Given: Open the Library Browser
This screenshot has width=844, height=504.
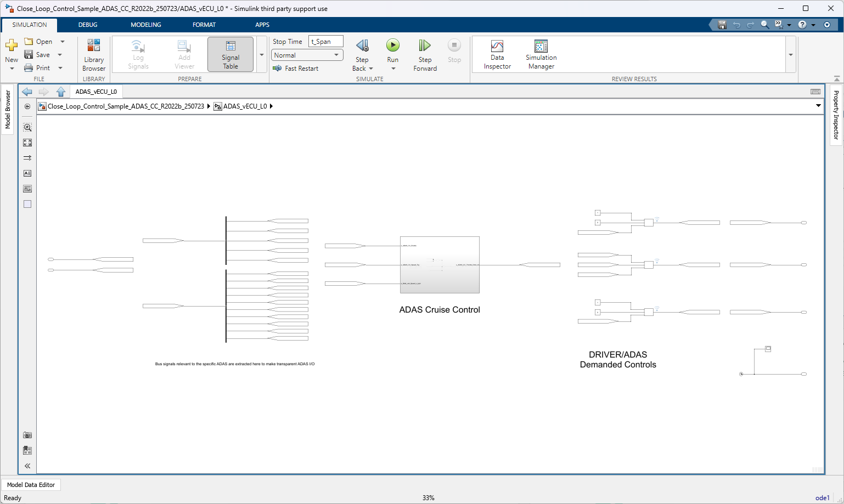Looking at the screenshot, I should pyautogui.click(x=94, y=55).
